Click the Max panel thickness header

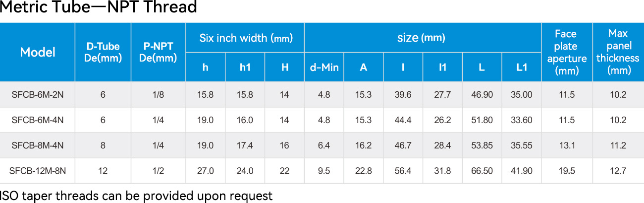[x=618, y=52]
